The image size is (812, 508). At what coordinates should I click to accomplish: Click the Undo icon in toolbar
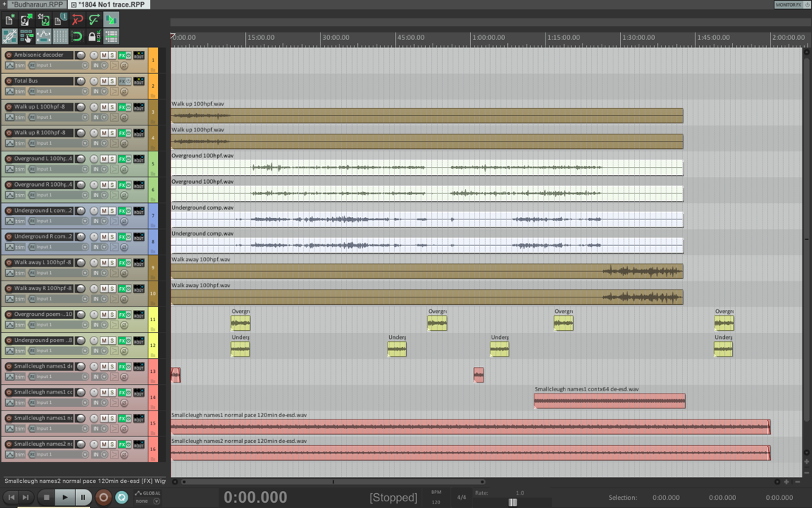click(x=78, y=20)
